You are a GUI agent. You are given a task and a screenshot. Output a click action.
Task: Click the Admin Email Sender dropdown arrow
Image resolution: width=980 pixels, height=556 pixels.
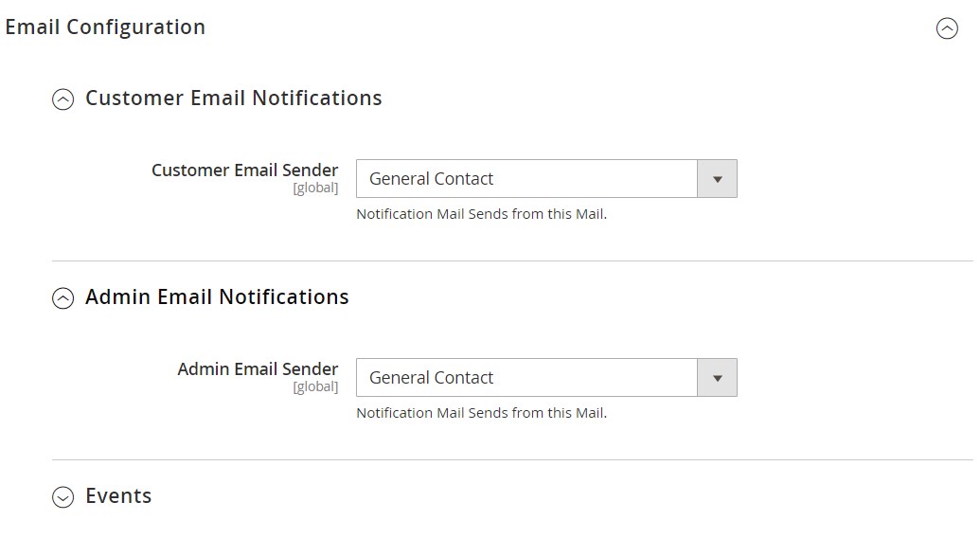click(x=717, y=378)
